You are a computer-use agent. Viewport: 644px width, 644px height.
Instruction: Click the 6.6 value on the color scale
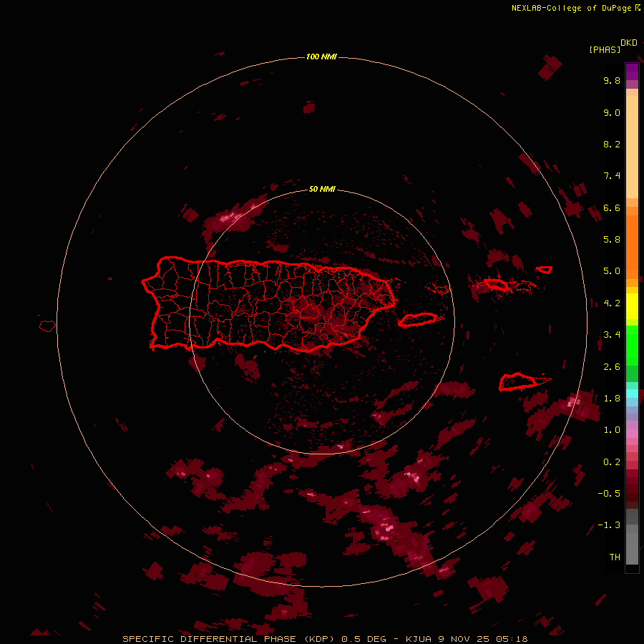(x=612, y=208)
